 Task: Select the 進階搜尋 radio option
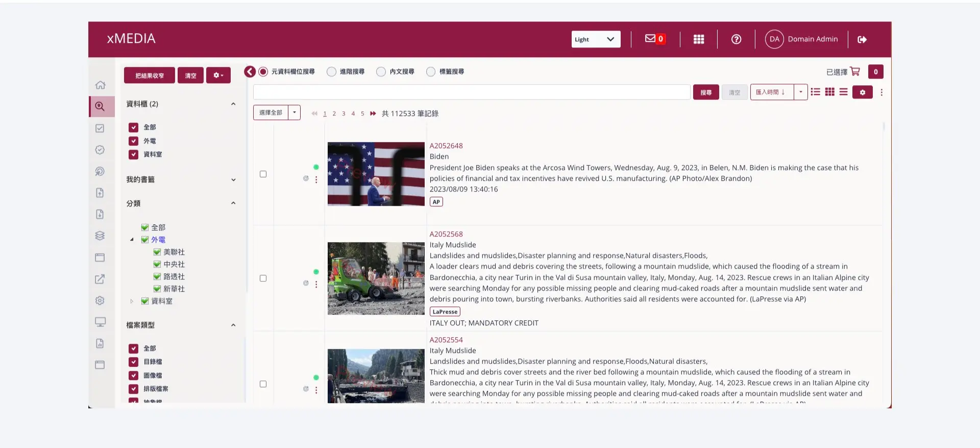(332, 72)
